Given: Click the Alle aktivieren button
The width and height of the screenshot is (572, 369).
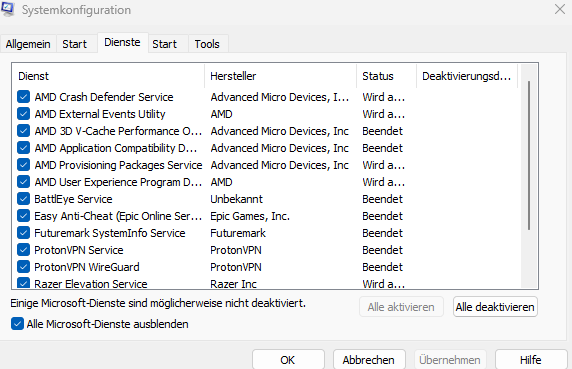Looking at the screenshot, I should [401, 307].
